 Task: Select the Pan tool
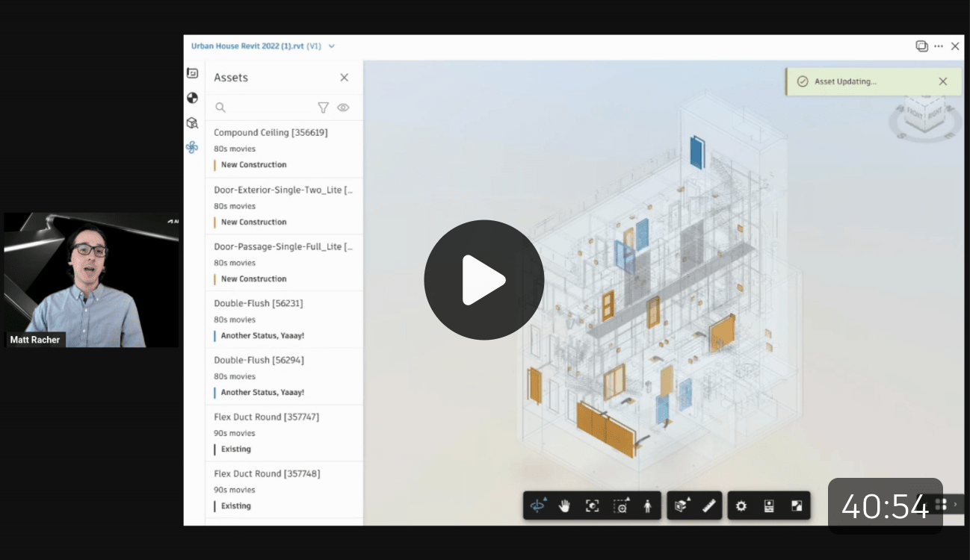coord(565,505)
